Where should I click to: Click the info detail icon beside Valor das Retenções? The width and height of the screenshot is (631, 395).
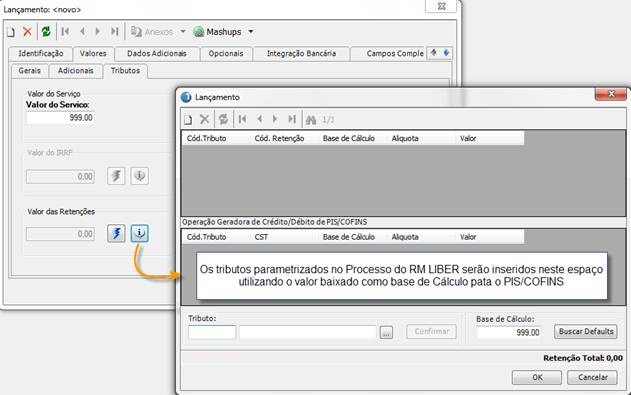140,233
